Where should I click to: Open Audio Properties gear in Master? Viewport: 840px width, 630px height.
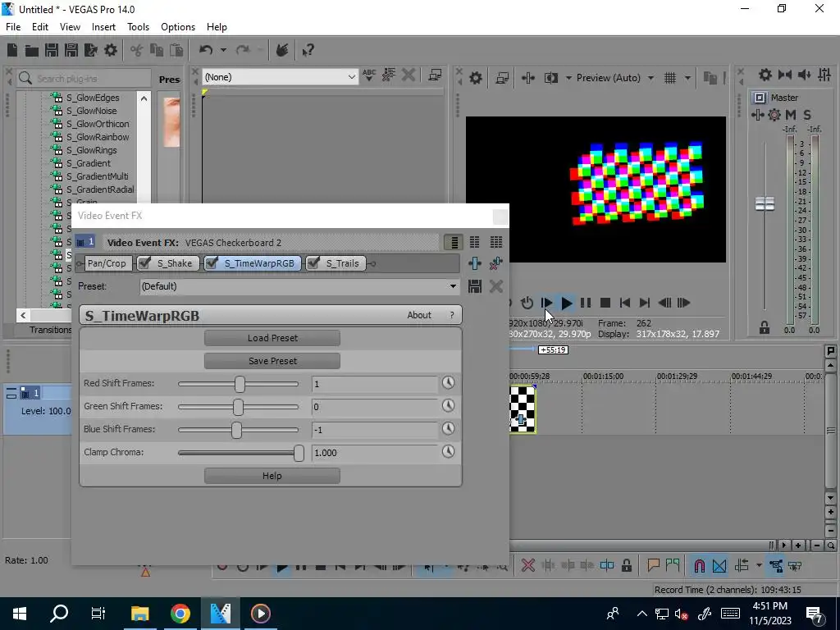click(765, 75)
